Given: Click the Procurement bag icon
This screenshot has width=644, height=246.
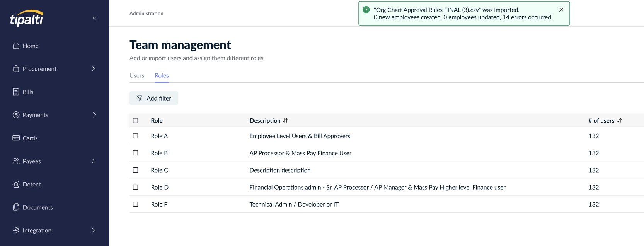Looking at the screenshot, I should [16, 69].
